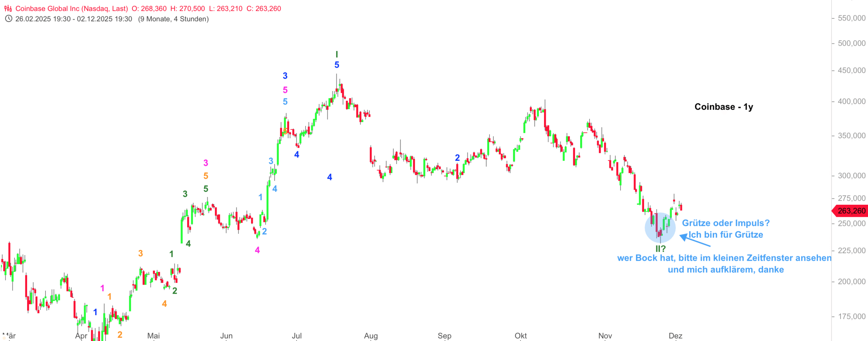The width and height of the screenshot is (868, 341).
Task: Select the magenta '4' wave label near June
Action: click(x=257, y=250)
